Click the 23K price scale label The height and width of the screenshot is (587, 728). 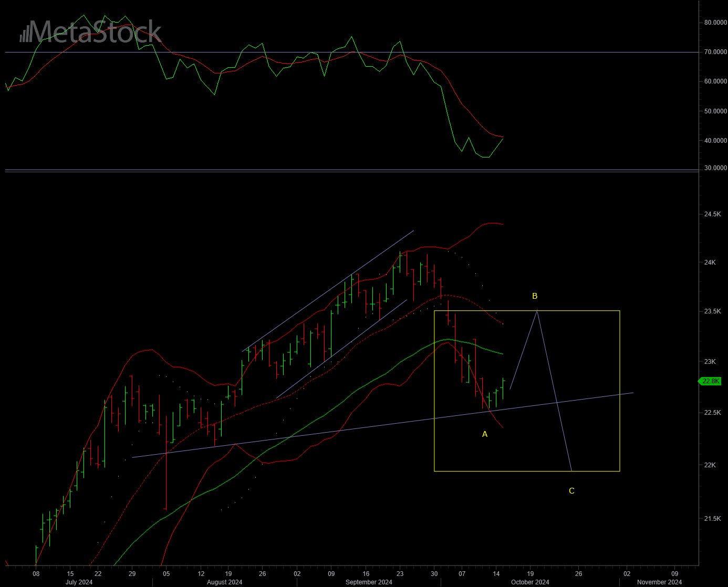point(710,362)
